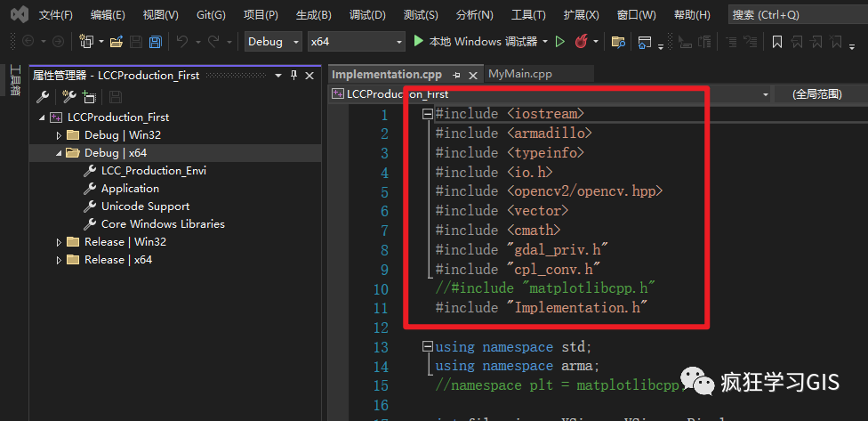Viewport: 868px width, 421px height.
Task: Select the LCC_Production_Envi property sheet
Action: [x=153, y=171]
